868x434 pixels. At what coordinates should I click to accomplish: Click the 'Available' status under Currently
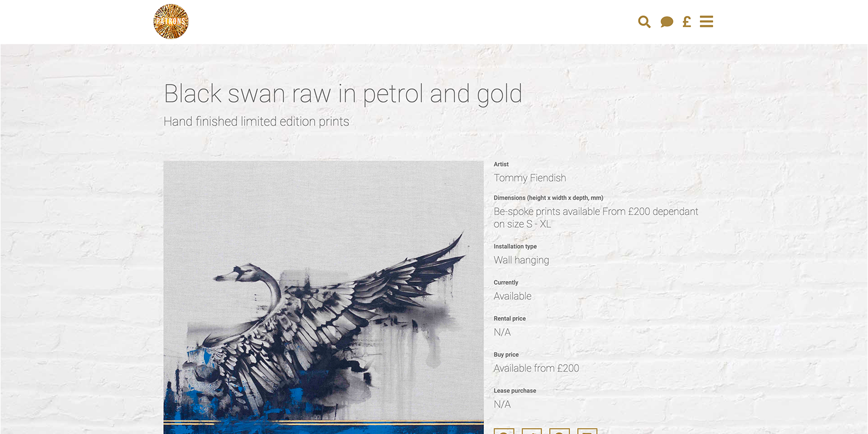pyautogui.click(x=513, y=296)
